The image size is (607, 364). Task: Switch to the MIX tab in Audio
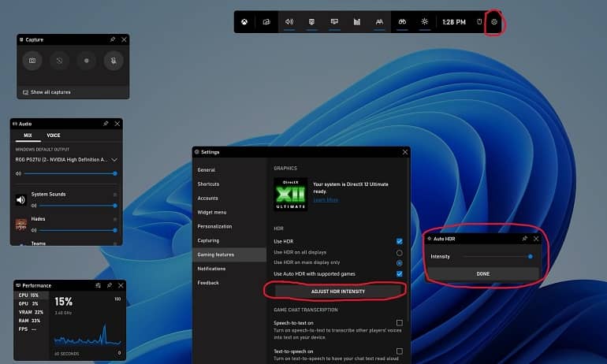[x=28, y=136]
